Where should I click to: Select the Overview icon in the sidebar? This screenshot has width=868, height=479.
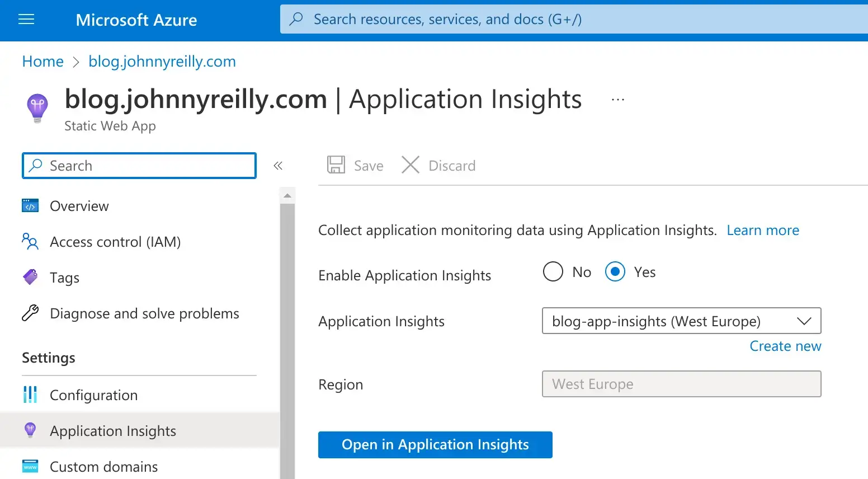pos(30,205)
